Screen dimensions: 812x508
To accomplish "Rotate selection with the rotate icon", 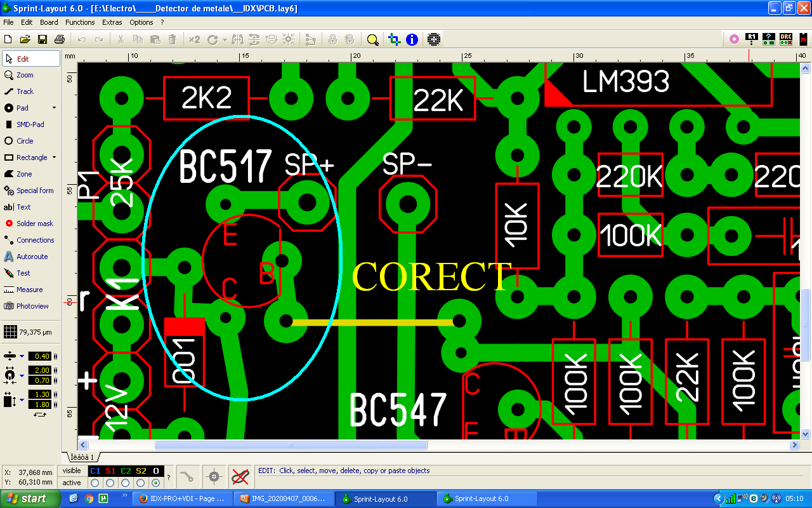I will point(213,39).
